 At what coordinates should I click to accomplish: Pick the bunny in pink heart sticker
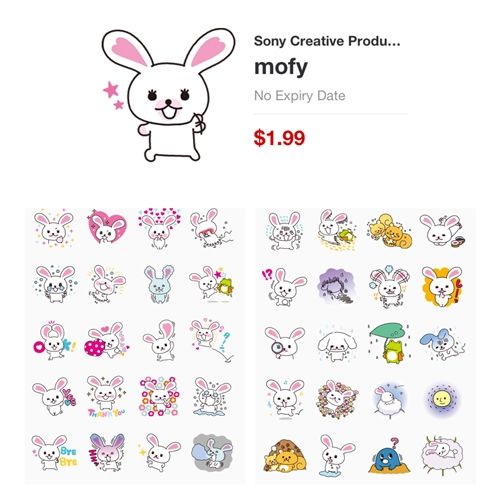[x=107, y=228]
